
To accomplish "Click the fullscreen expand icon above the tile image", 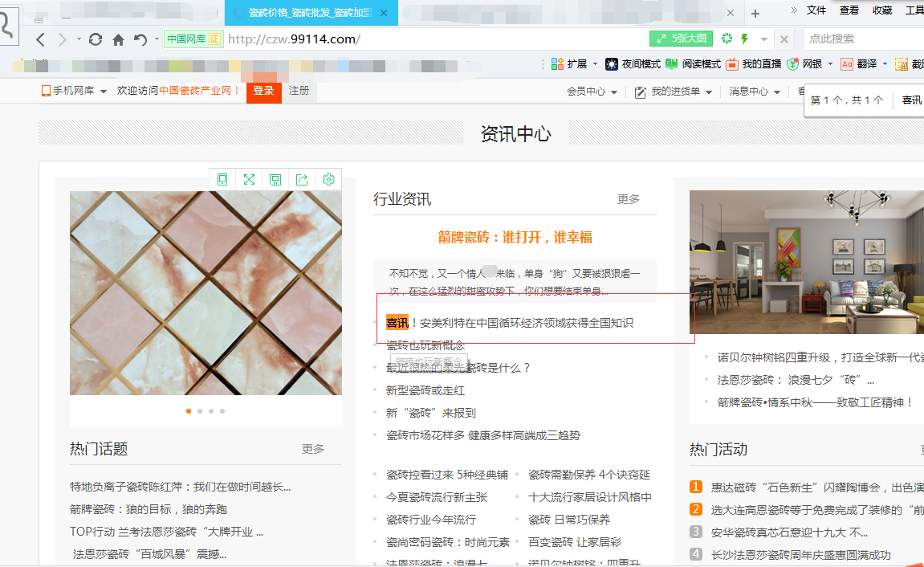I will pos(250,179).
